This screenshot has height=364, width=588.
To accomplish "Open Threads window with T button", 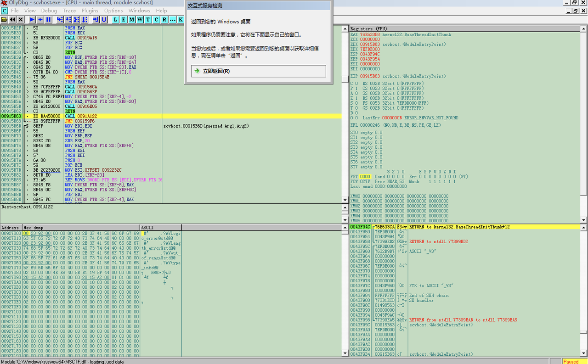I will pos(148,19).
